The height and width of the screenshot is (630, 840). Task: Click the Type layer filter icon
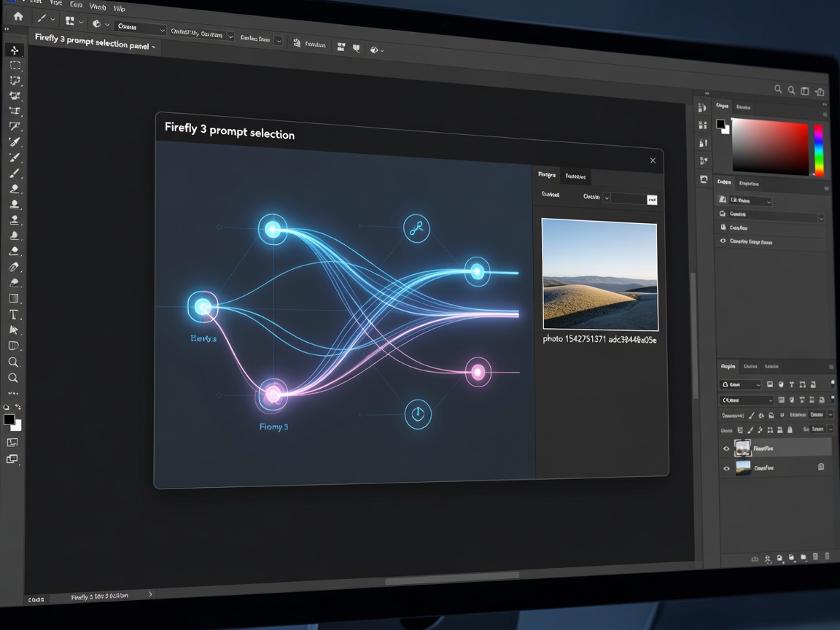point(791,385)
